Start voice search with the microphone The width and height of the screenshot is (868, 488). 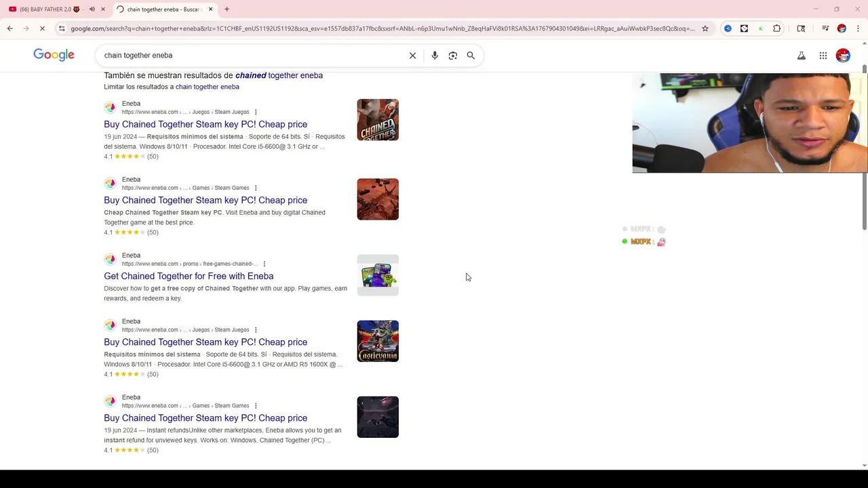coord(435,56)
